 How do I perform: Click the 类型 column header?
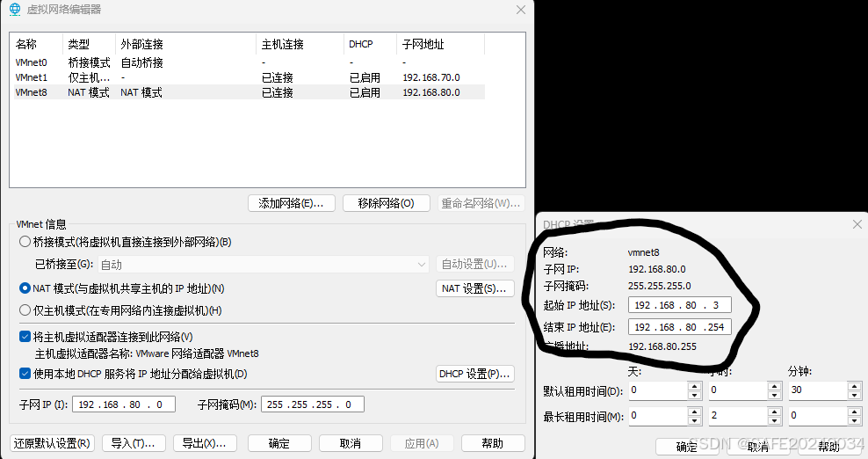[x=89, y=44]
